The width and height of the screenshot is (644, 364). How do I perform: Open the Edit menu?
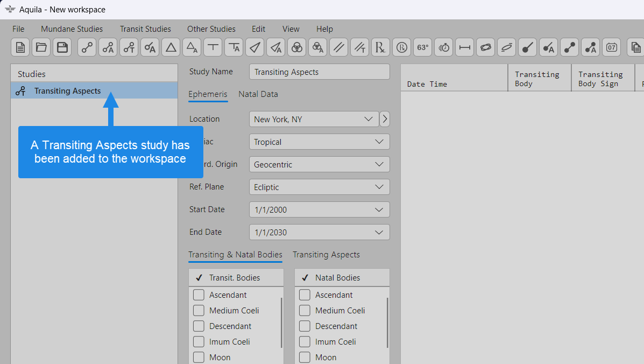(258, 29)
